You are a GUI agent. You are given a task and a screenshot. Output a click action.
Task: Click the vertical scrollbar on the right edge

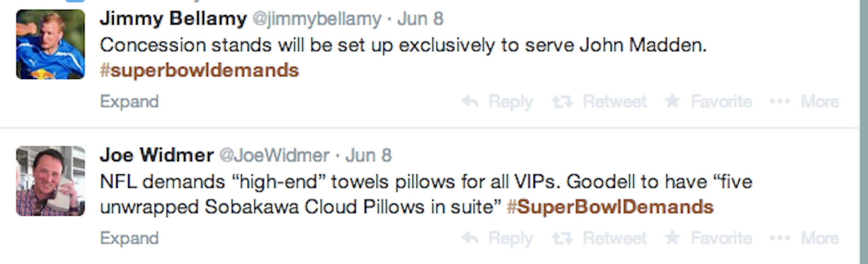click(x=864, y=132)
